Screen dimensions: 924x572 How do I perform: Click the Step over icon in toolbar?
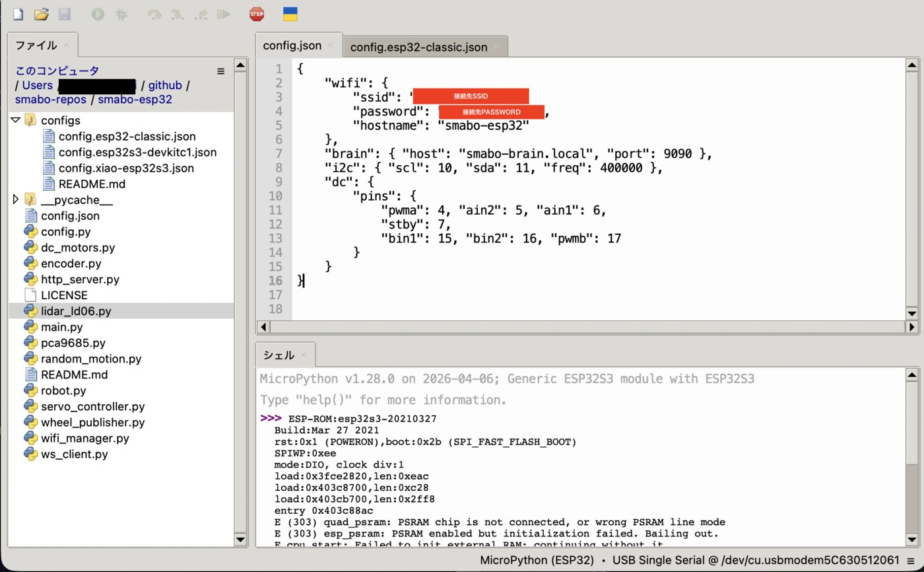(x=154, y=14)
